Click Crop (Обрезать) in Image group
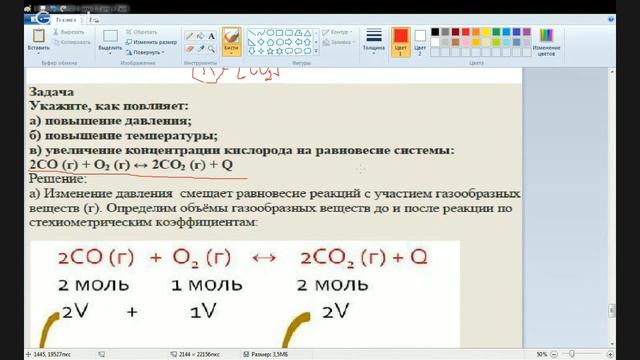The height and width of the screenshot is (360, 640). (x=141, y=32)
